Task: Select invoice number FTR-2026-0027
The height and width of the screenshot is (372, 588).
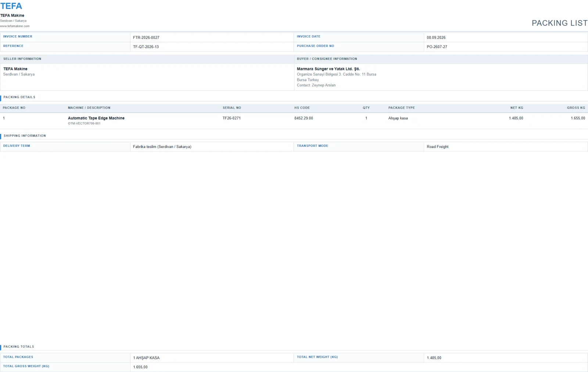Action: pyautogui.click(x=146, y=37)
